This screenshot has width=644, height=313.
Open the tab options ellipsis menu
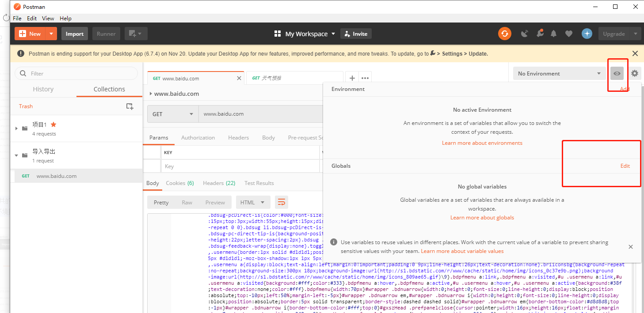click(365, 78)
